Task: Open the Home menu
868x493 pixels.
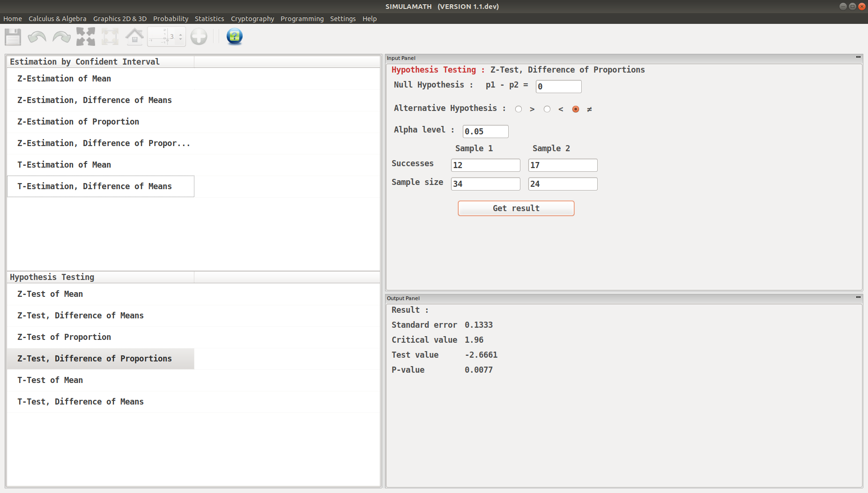Action: tap(13, 19)
